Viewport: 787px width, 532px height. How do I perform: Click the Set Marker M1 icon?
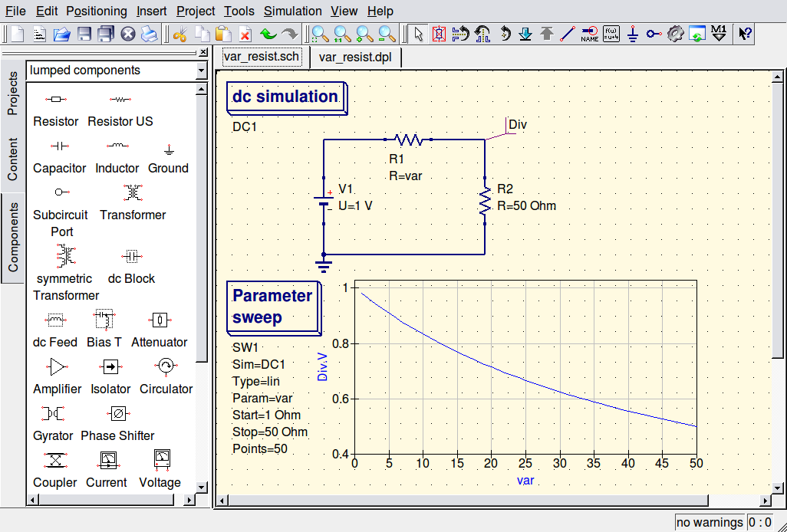coord(718,34)
